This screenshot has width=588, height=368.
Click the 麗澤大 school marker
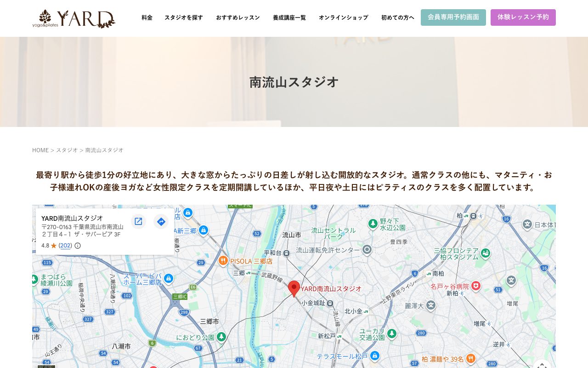tap(430, 305)
